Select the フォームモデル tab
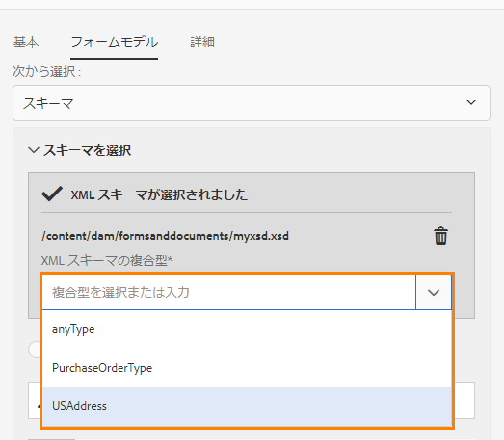Screen dimensions: 504x440 (x=114, y=42)
